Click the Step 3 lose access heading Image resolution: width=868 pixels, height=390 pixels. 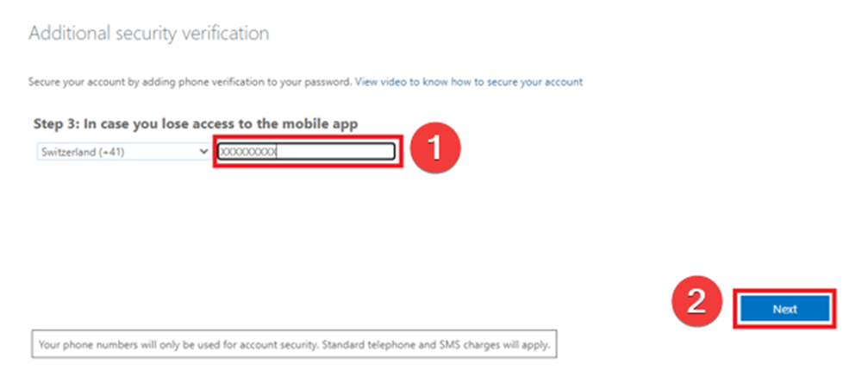tap(196, 124)
